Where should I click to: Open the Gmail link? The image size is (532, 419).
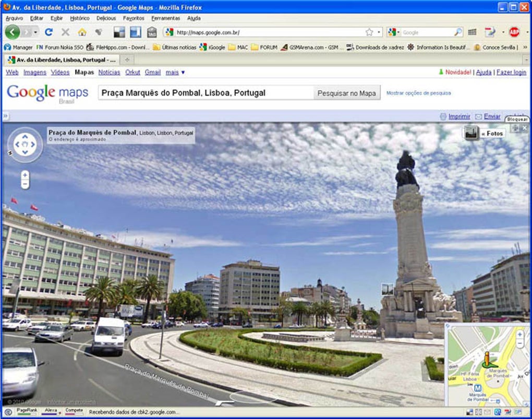tap(153, 73)
